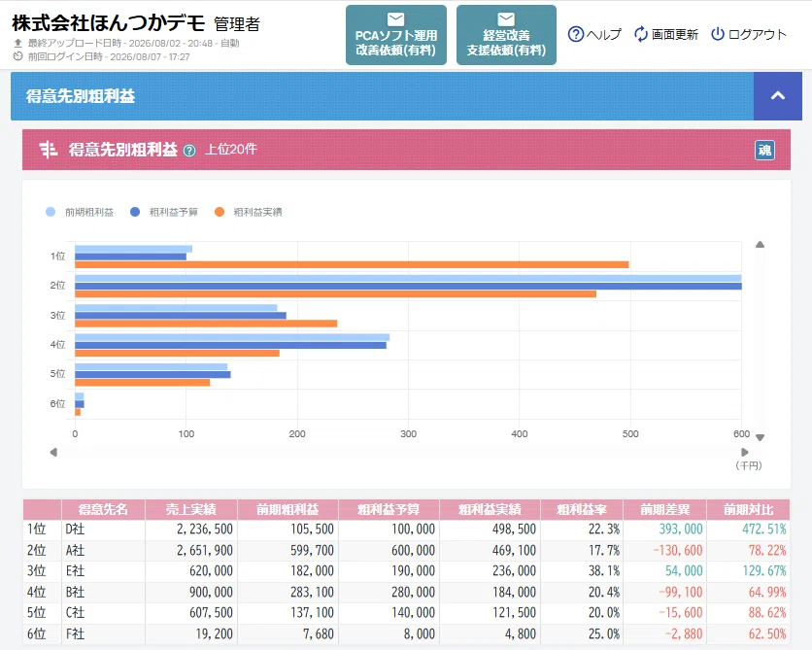812x650 pixels.
Task: Click the chart scroll-down arrow
Action: click(760, 437)
